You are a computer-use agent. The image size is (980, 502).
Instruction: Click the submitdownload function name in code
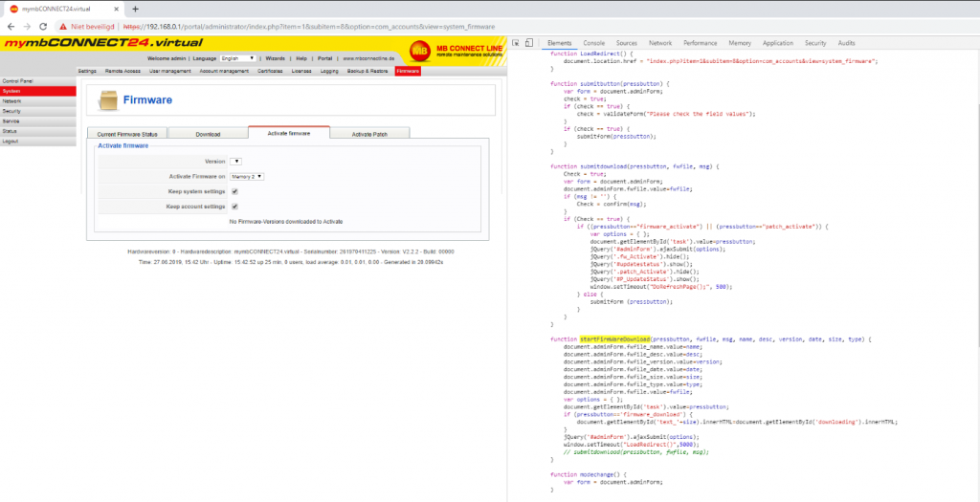[x=603, y=166]
